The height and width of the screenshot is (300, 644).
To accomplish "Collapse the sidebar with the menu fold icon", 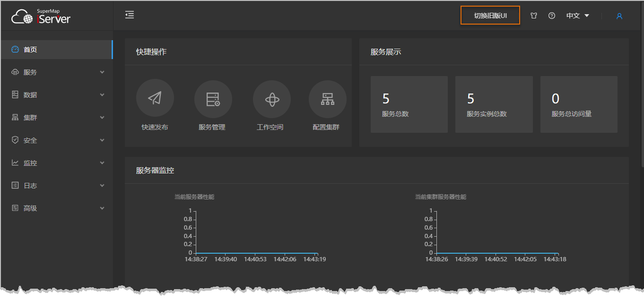I will coord(130,15).
